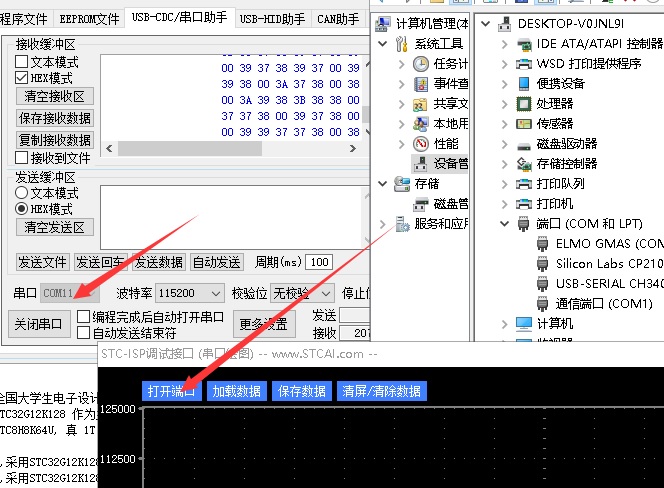Click the ELMO GMAS port icon

542,244
